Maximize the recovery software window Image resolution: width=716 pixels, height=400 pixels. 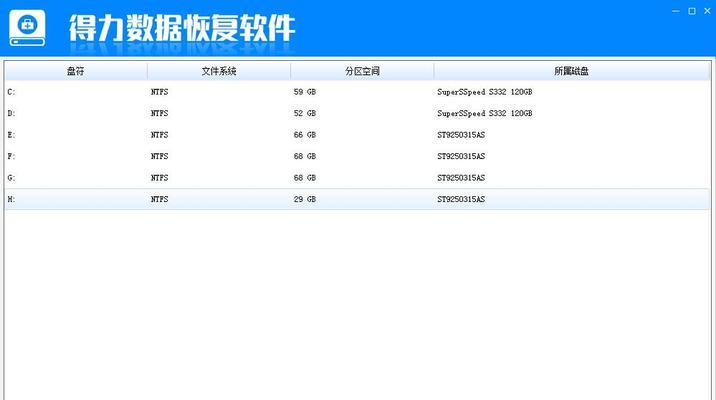(x=692, y=11)
